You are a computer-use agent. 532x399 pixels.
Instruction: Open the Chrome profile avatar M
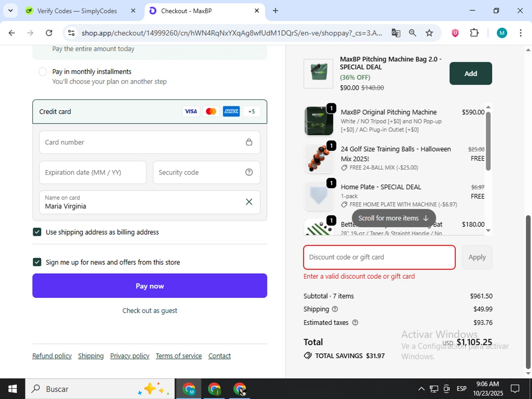tap(502, 33)
